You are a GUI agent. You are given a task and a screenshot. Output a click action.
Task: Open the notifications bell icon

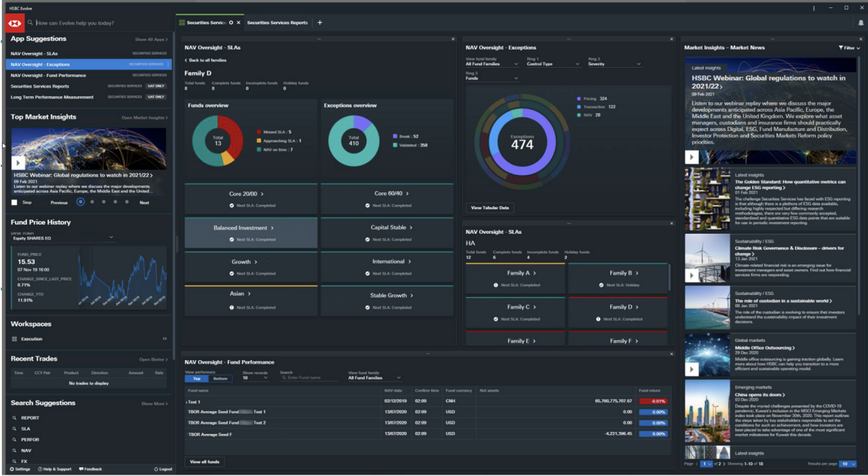click(x=861, y=23)
